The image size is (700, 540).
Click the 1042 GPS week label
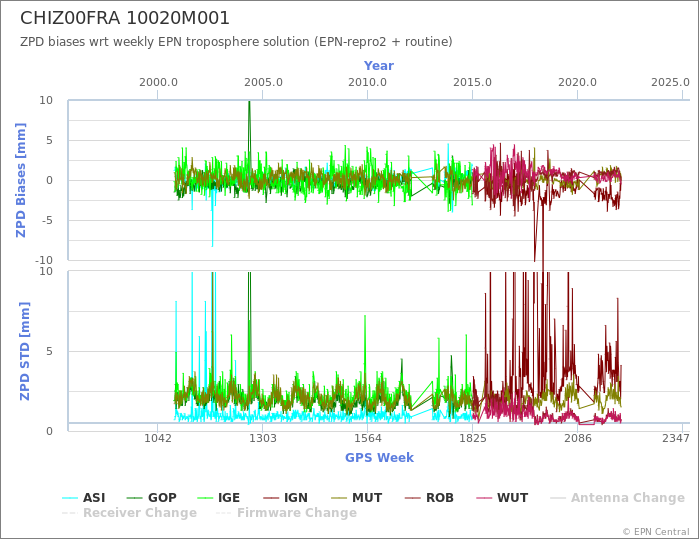pyautogui.click(x=158, y=438)
